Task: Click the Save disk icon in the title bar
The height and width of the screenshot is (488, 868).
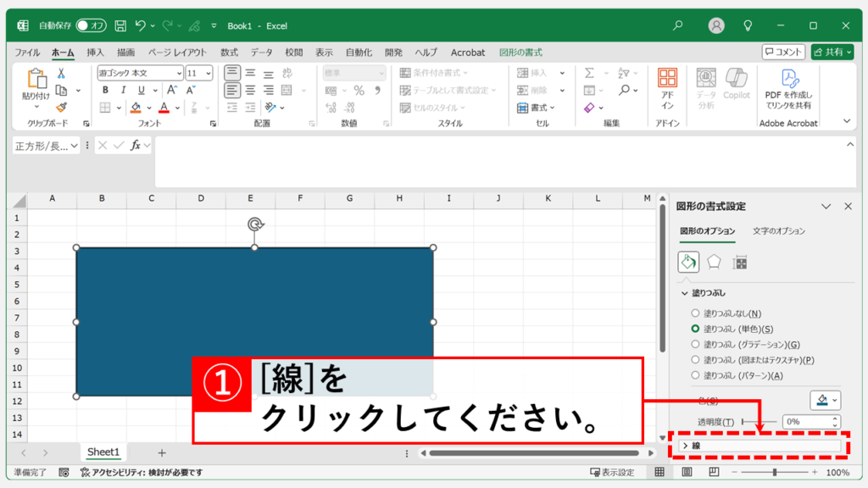Action: [x=120, y=25]
